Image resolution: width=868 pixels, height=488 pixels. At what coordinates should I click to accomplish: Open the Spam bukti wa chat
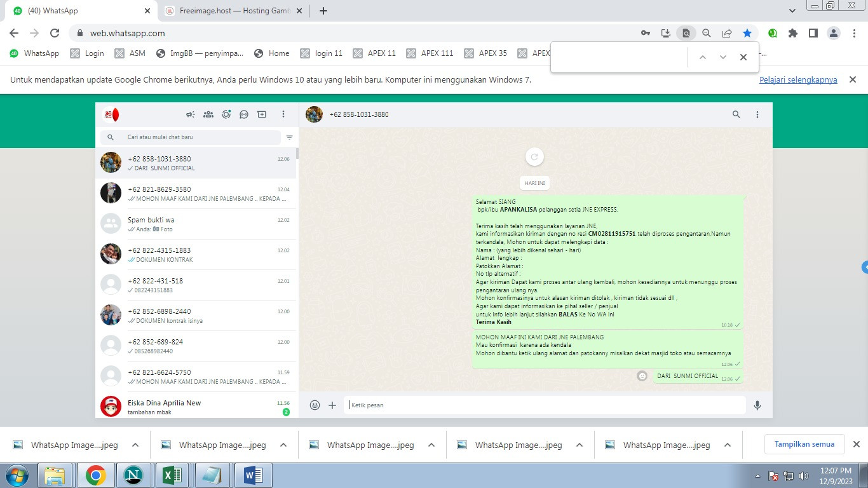click(196, 224)
